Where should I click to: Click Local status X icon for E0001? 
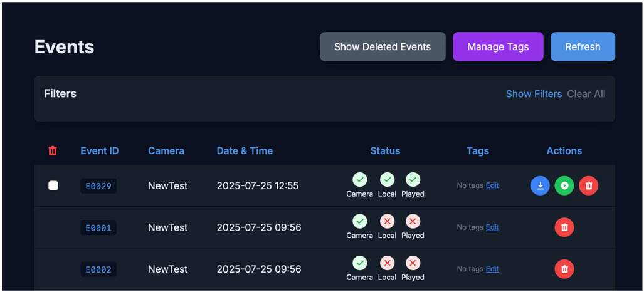pos(387,221)
